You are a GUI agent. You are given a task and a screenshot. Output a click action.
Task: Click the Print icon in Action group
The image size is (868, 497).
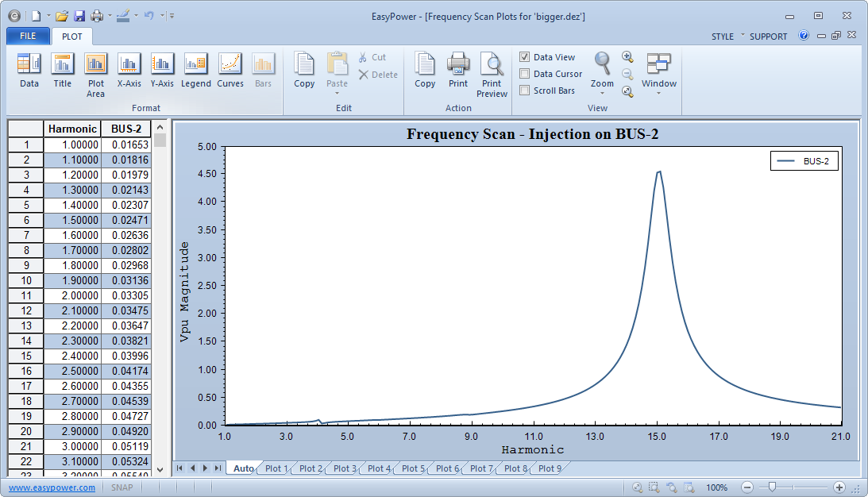(458, 70)
